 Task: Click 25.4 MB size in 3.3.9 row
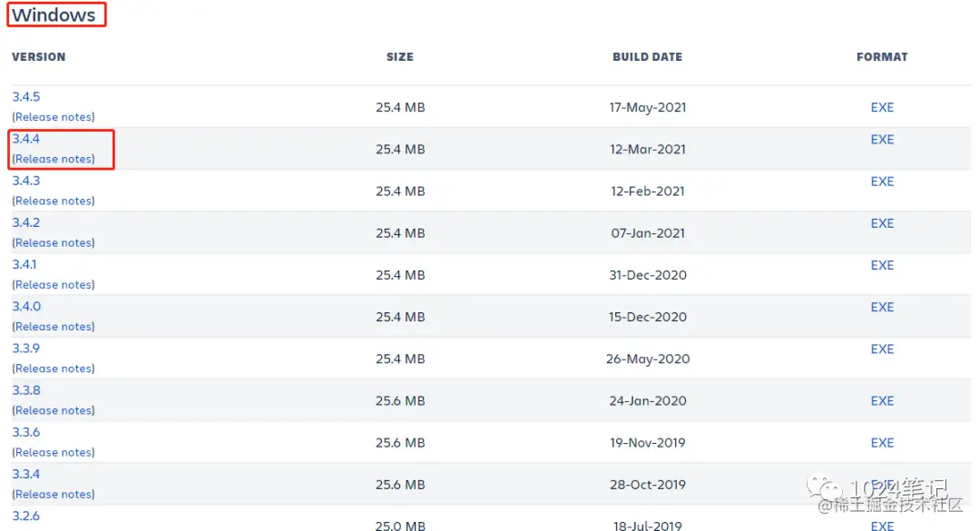tap(400, 359)
